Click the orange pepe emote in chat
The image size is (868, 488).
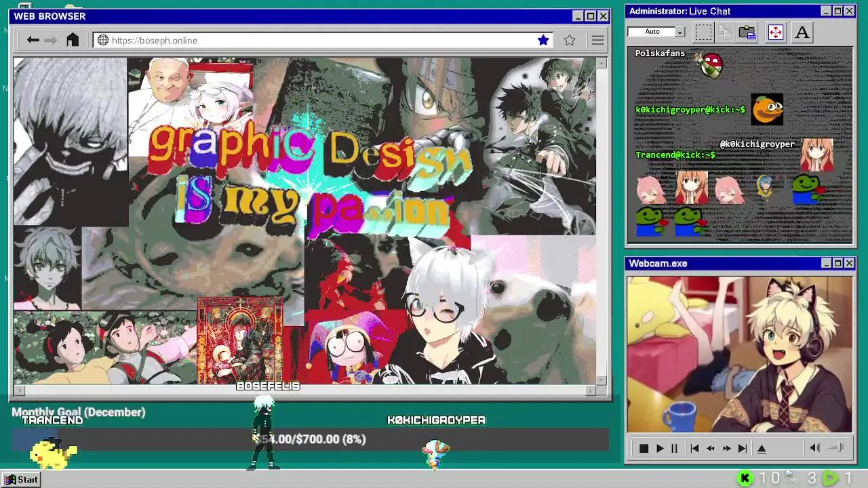click(767, 110)
